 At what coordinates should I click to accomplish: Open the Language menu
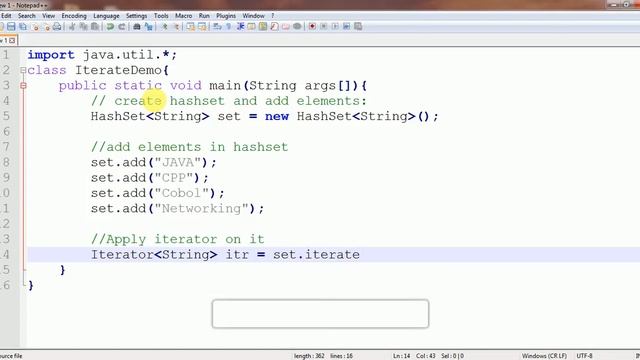[106, 16]
